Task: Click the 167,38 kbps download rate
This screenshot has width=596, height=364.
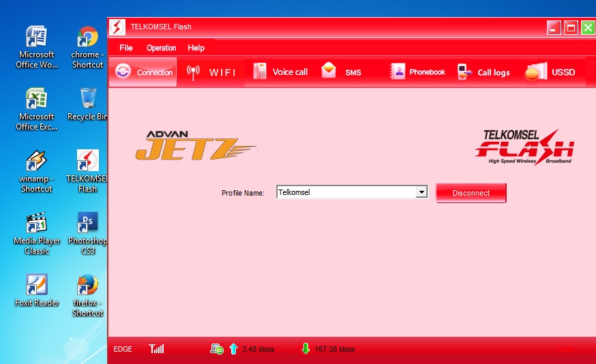Action: click(x=335, y=349)
